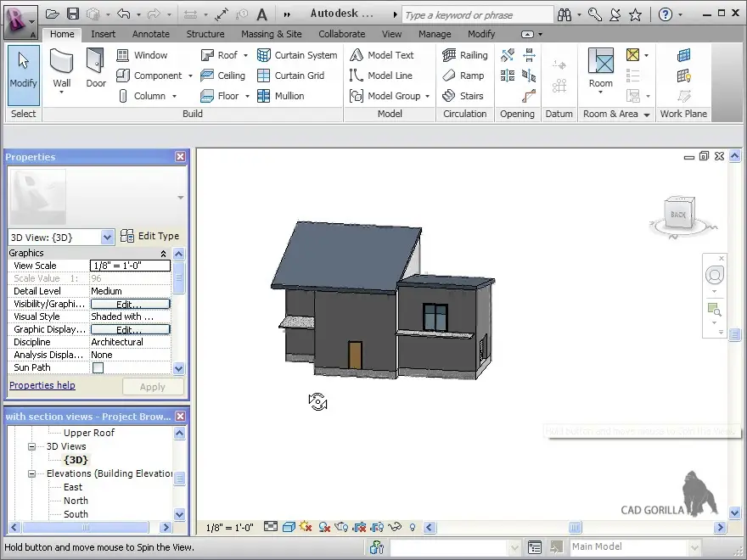Click the Railing tool
This screenshot has width=747, height=560.
point(464,55)
